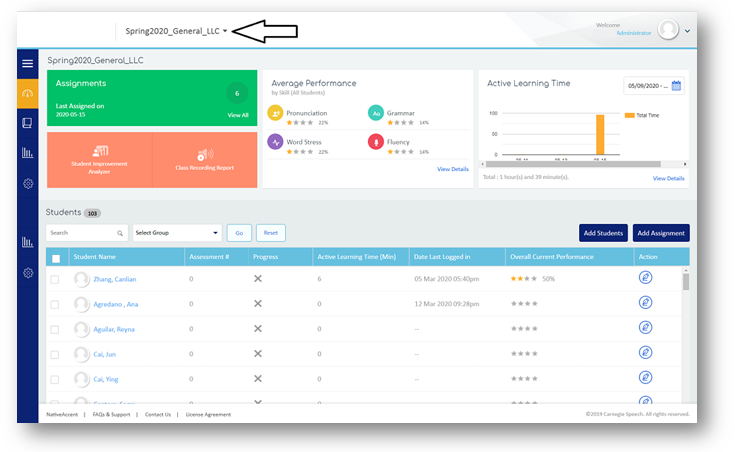
Task: Open the Contact Us footer link
Action: [158, 414]
